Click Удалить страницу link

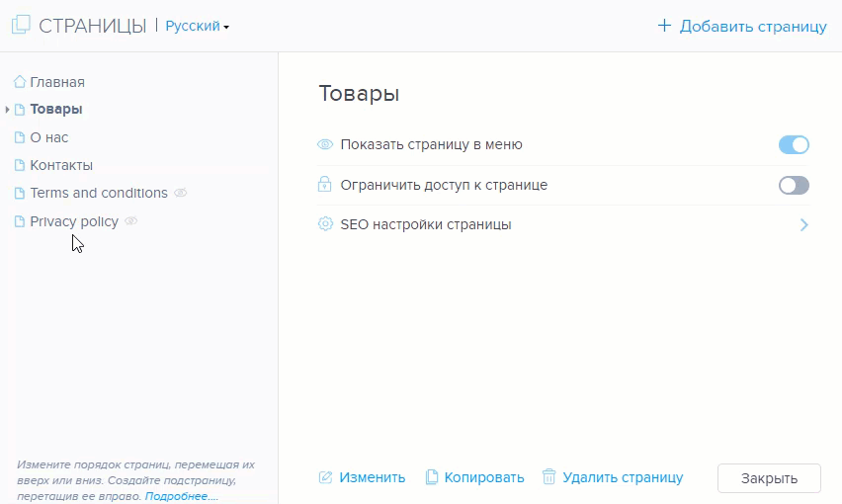[623, 477]
